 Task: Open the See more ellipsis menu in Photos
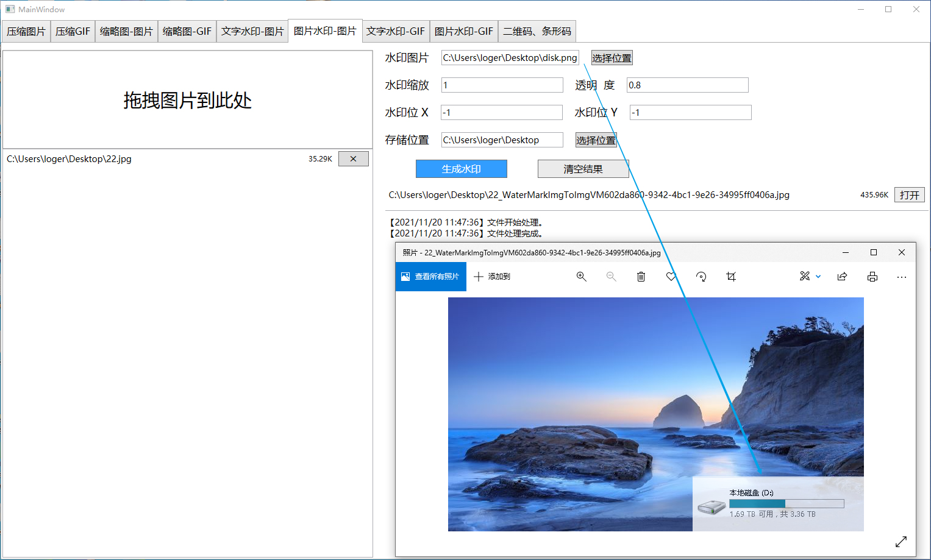pyautogui.click(x=902, y=277)
